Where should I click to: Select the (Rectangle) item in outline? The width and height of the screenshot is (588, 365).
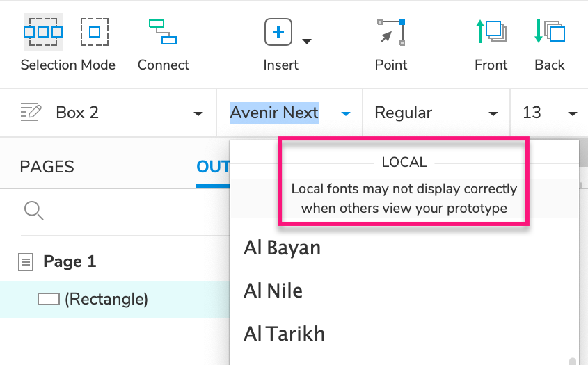click(106, 299)
